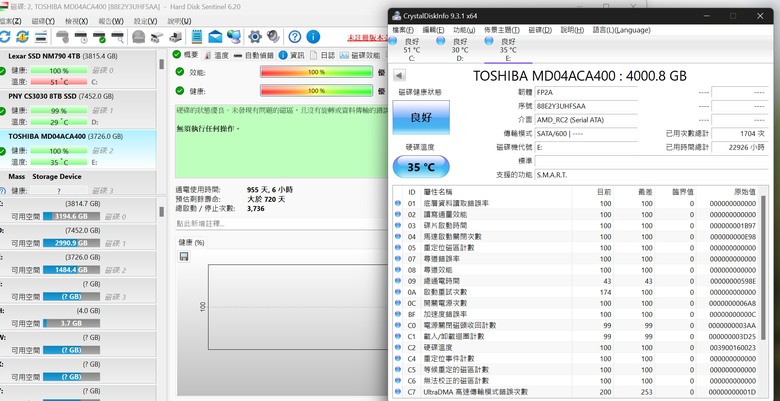Click the question mark help icon
Screen dimensions: 780x401
click(x=294, y=36)
